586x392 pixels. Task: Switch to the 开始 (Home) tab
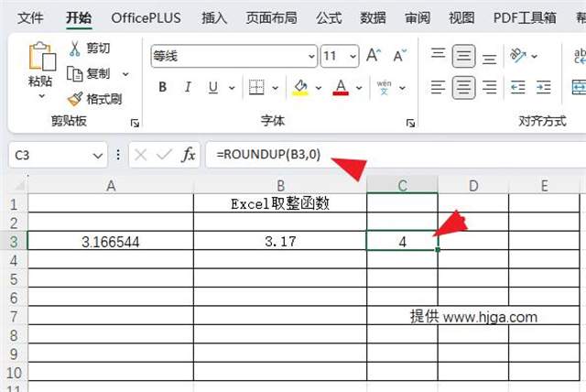pos(79,17)
